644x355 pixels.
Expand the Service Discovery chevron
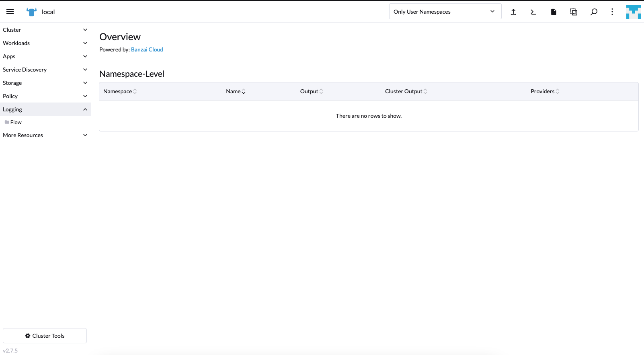[85, 70]
